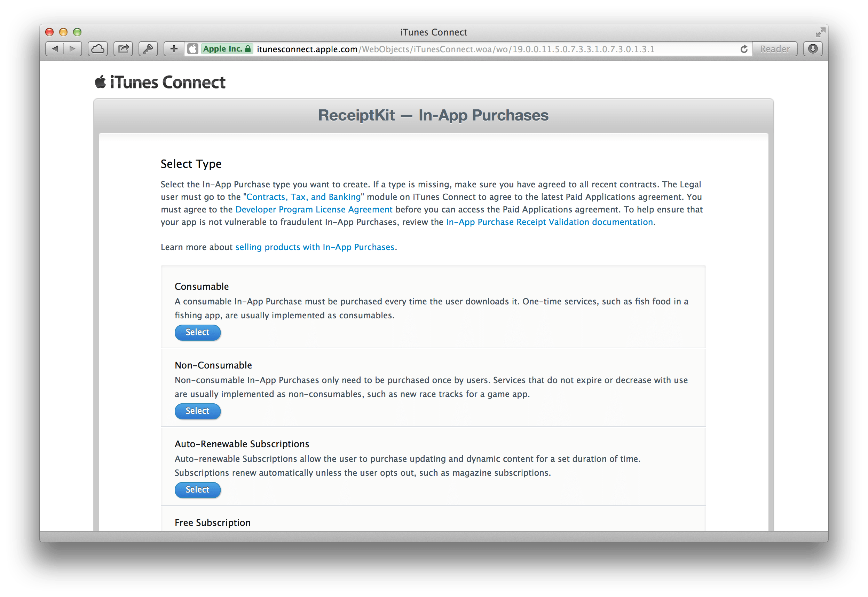
Task: Click the Free Subscription heading
Action: [x=213, y=522]
